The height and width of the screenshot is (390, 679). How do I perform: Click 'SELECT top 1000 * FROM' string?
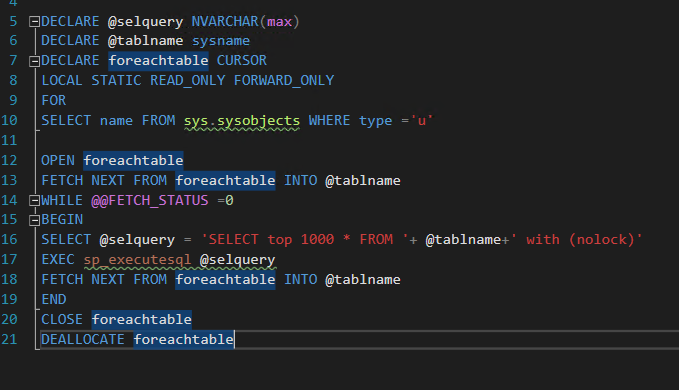click(305, 239)
